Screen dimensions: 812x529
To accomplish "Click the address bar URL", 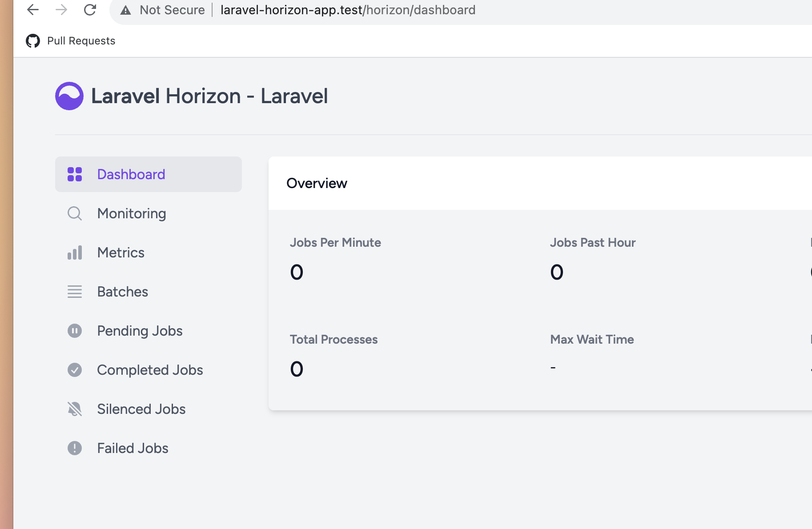I will 347,10.
